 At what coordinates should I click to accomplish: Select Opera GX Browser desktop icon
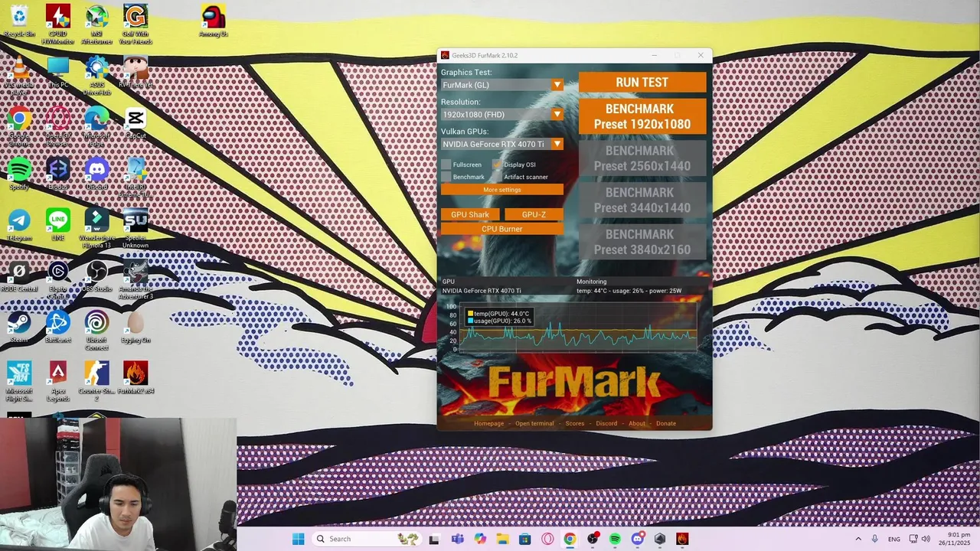tap(57, 127)
